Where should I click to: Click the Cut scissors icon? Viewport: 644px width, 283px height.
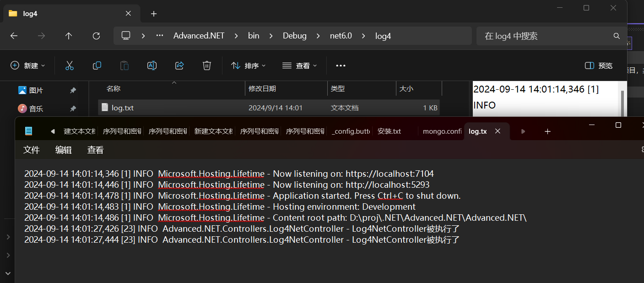pos(70,65)
